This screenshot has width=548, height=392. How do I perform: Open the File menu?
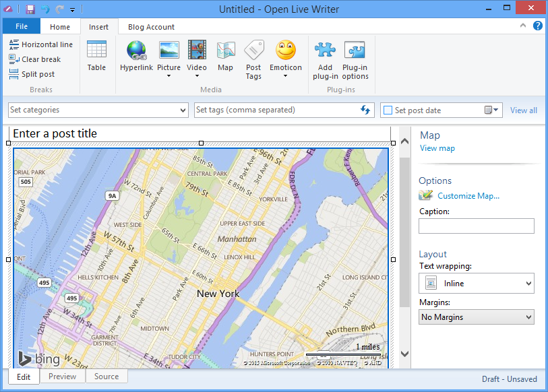(x=22, y=26)
